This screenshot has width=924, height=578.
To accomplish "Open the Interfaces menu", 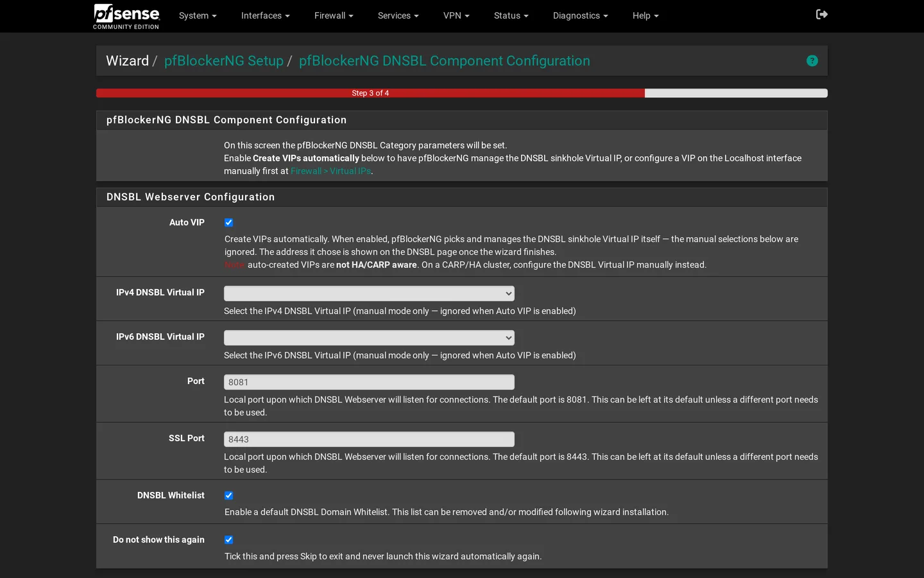I will [266, 15].
